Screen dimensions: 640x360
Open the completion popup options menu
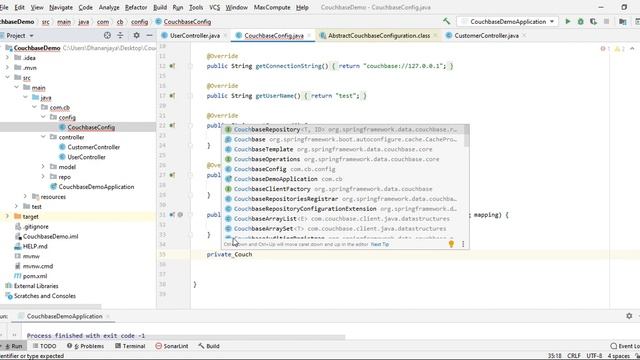[463, 244]
